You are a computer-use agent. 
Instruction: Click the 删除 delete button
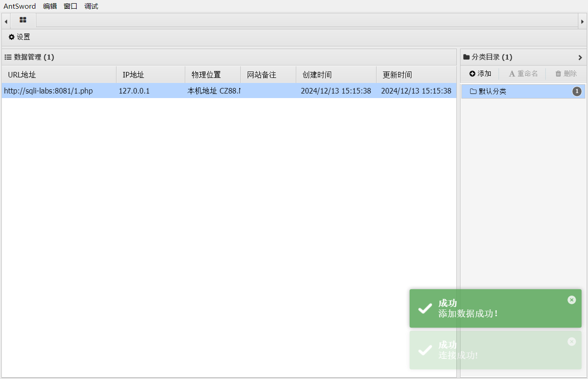click(566, 74)
